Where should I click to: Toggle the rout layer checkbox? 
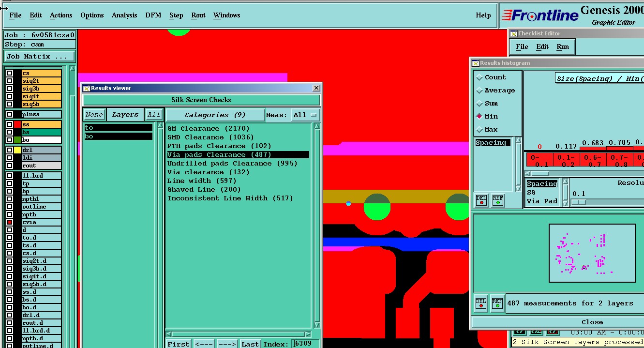point(10,166)
